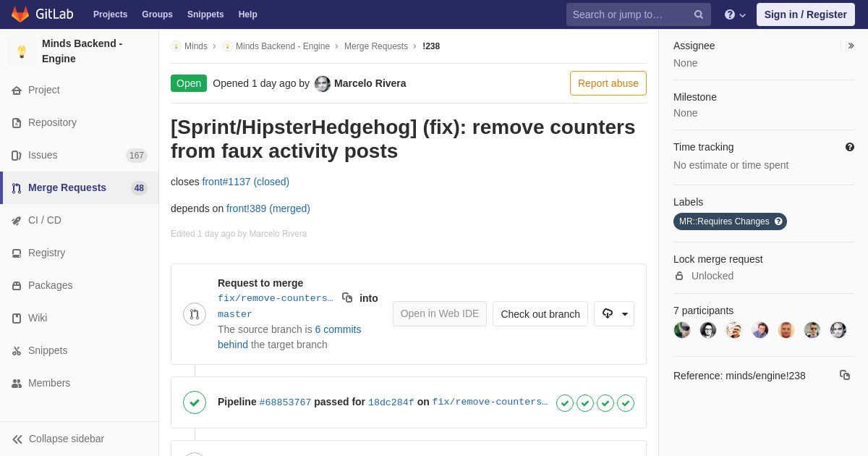Open the download dropdown button
This screenshot has height=456, width=868.
coord(614,314)
